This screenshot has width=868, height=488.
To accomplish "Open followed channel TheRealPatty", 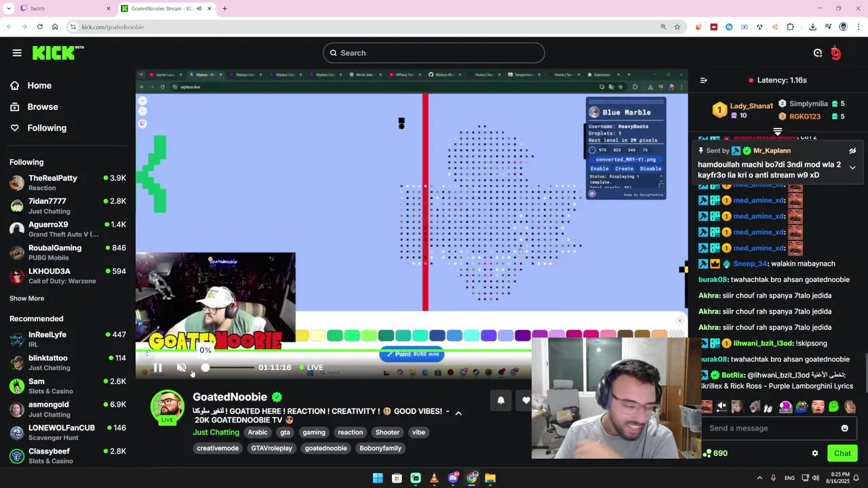I will (68, 182).
